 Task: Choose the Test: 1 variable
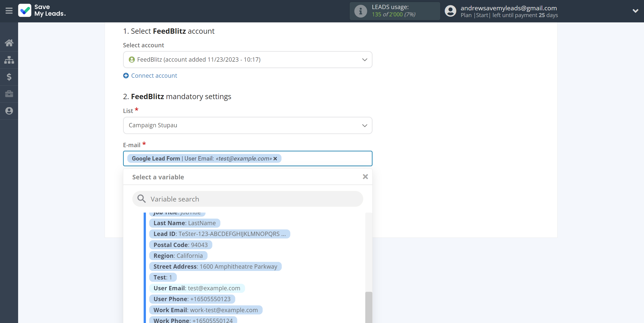click(x=163, y=277)
